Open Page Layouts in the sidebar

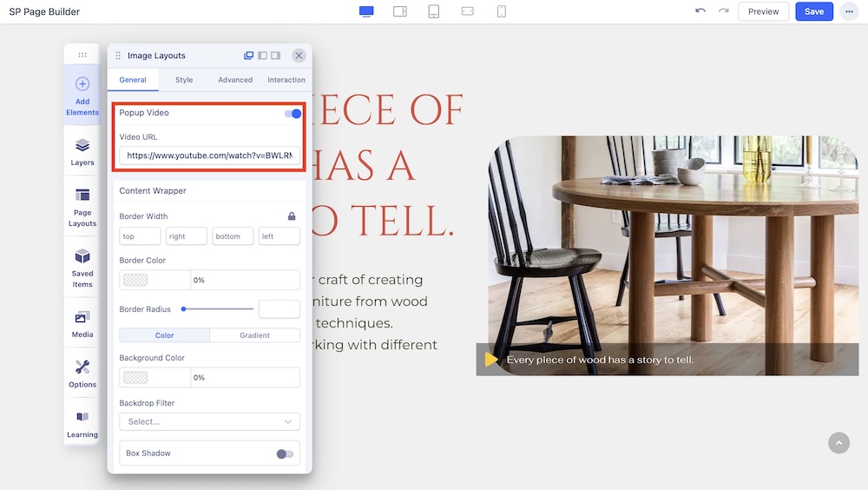(82, 206)
